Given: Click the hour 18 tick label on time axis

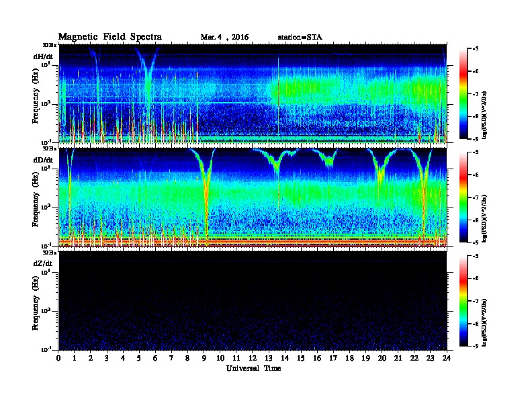Looking at the screenshot, I should click(349, 358).
